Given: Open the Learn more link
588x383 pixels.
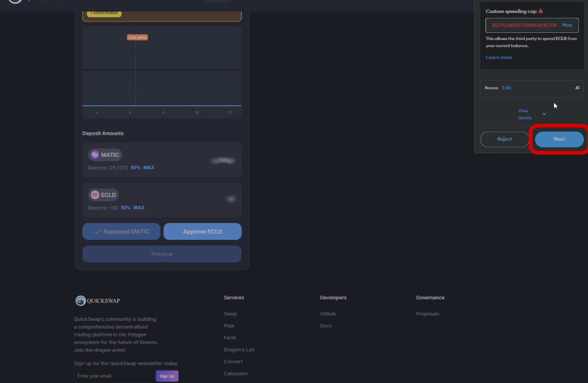Looking at the screenshot, I should [x=499, y=58].
